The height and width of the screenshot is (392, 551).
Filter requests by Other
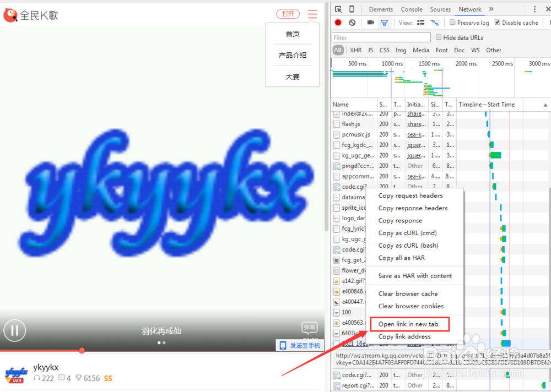click(x=494, y=50)
